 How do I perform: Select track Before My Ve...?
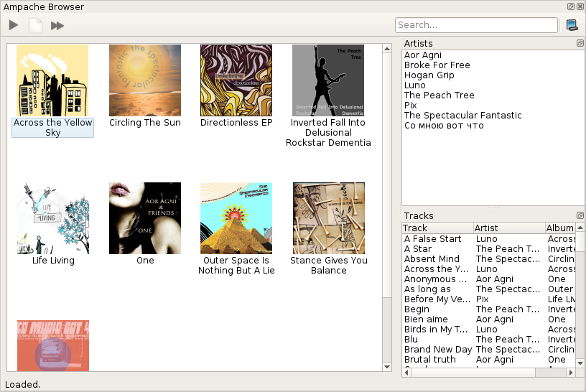click(437, 299)
